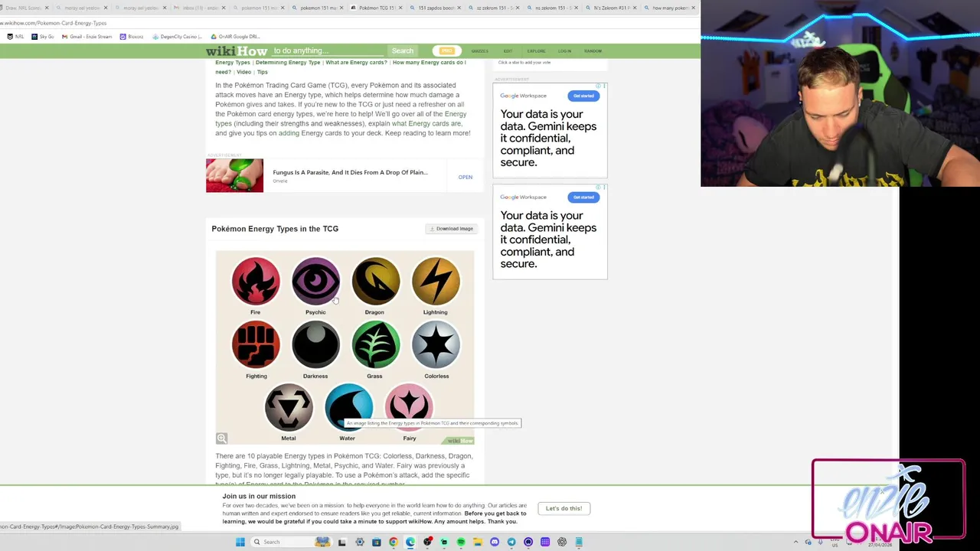The image size is (980, 551).
Task: Open the 'Gmail - Enzie Stream' bookmark
Action: (x=87, y=37)
